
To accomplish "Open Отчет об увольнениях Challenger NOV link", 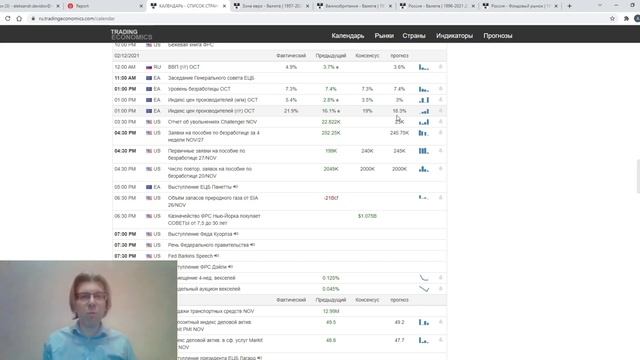I will 212,122.
